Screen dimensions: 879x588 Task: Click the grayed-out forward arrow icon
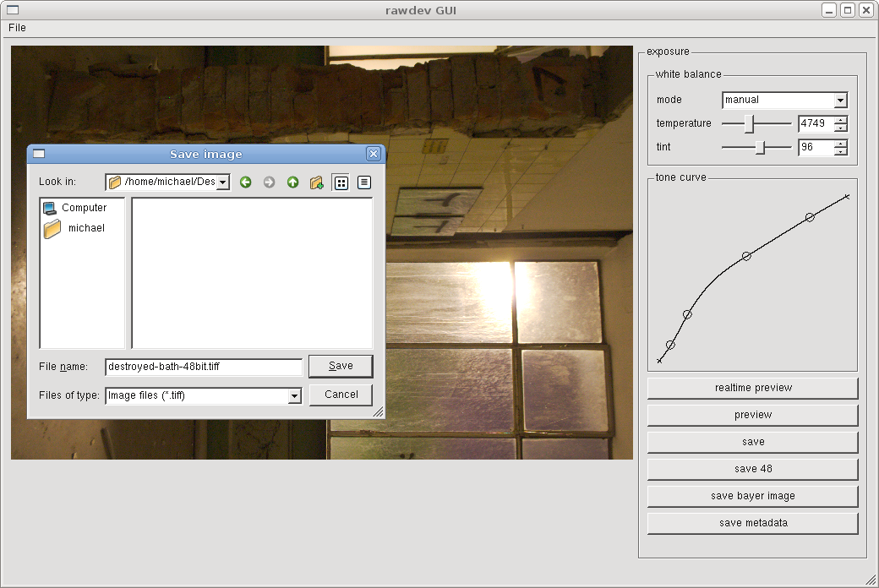pyautogui.click(x=270, y=182)
